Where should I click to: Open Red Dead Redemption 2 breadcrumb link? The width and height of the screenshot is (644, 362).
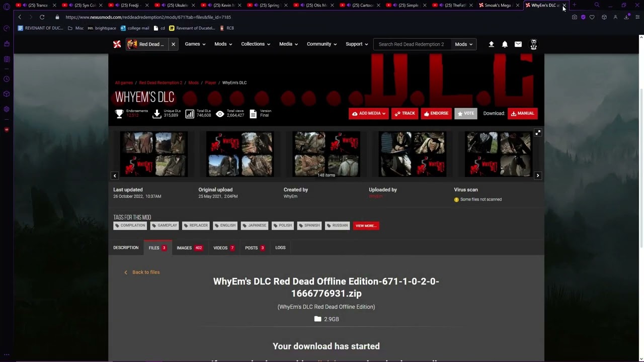click(x=160, y=83)
